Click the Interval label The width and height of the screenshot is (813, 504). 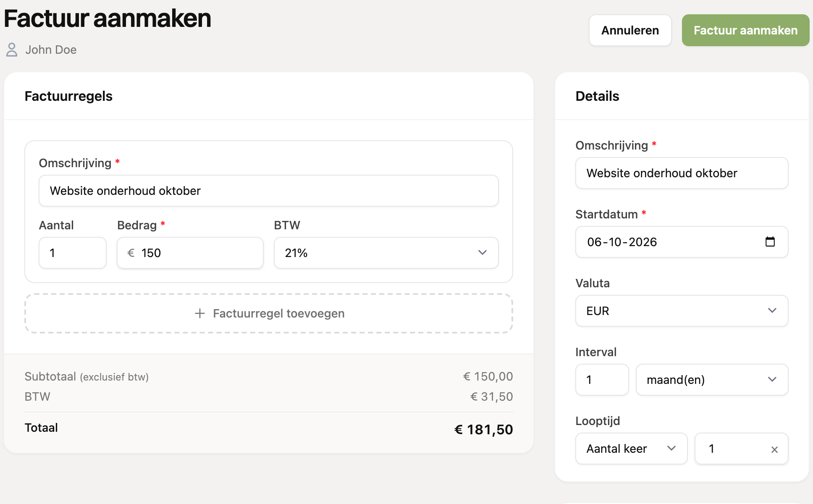pos(596,352)
